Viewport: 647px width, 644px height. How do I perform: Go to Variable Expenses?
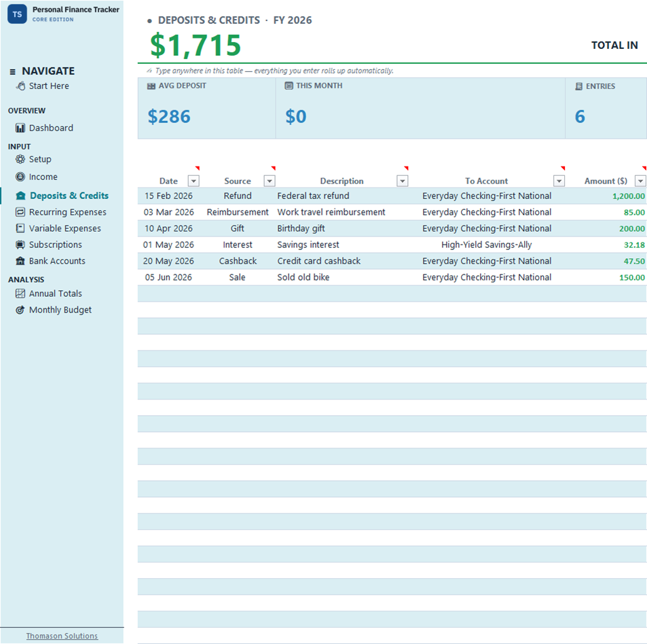coord(64,228)
